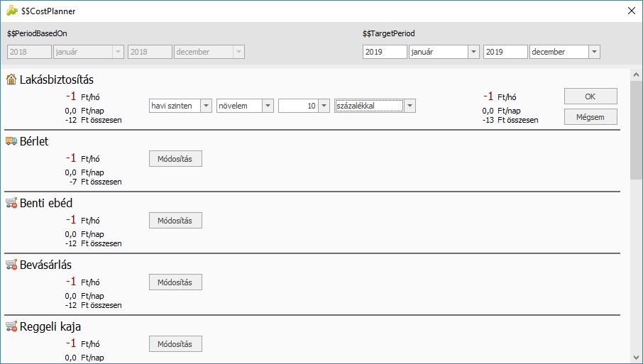This screenshot has width=643, height=364.
Task: Click the scrollbar down arrow
Action: (x=635, y=357)
